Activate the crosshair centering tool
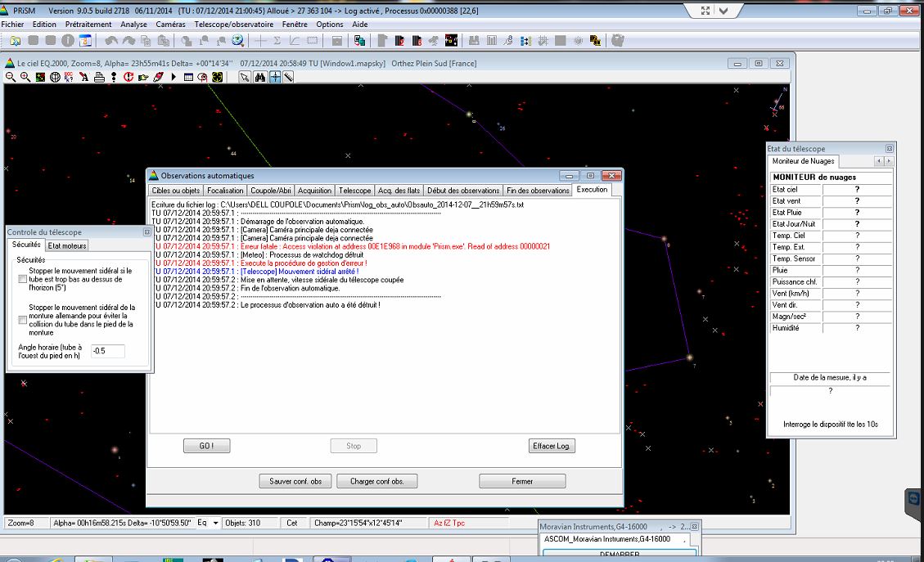Image resolution: width=924 pixels, height=562 pixels. pos(275,77)
